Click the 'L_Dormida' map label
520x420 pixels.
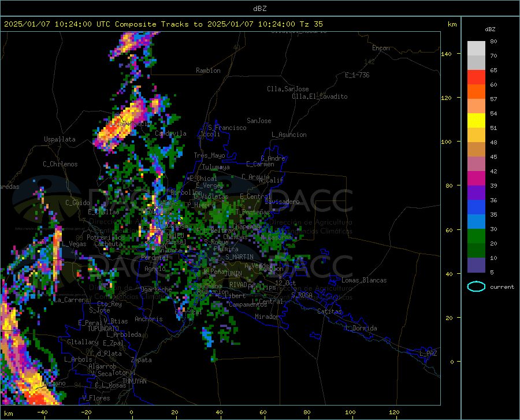coord(361,328)
